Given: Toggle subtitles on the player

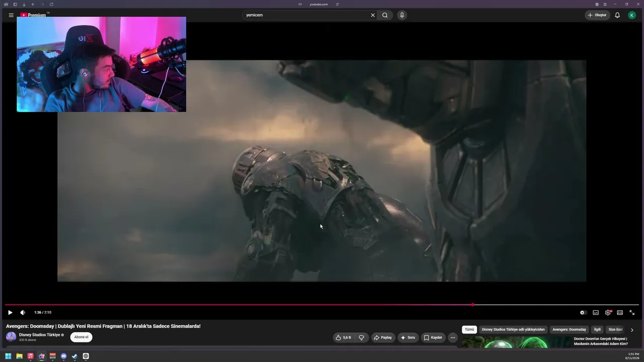Looking at the screenshot, I should pyautogui.click(x=596, y=312).
